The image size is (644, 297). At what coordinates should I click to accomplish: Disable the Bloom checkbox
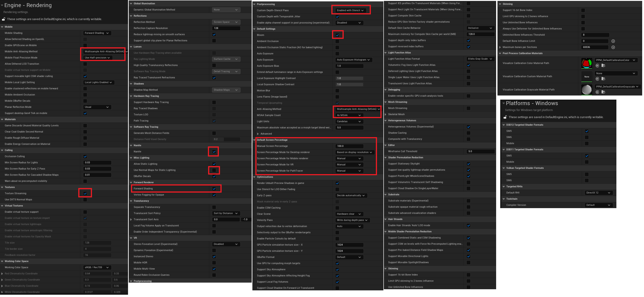[x=337, y=35]
